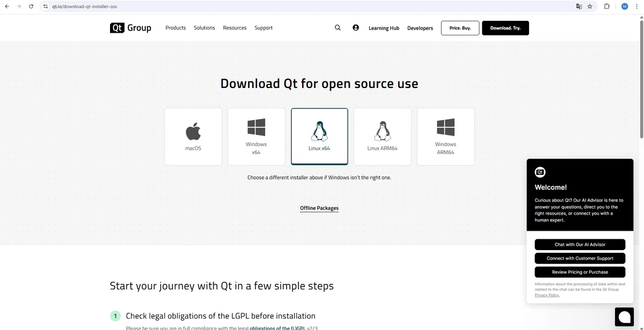The image size is (644, 330).
Task: Go to the Developers section
Action: pos(420,28)
